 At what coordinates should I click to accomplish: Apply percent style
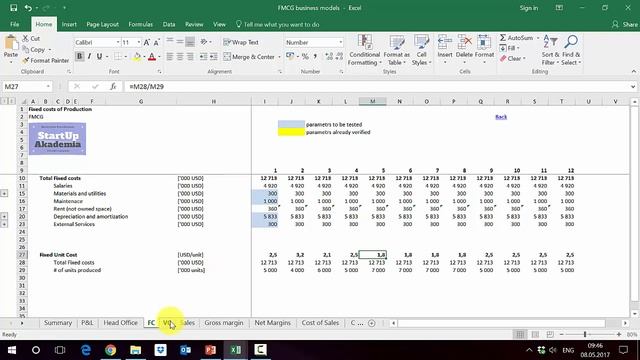(305, 57)
